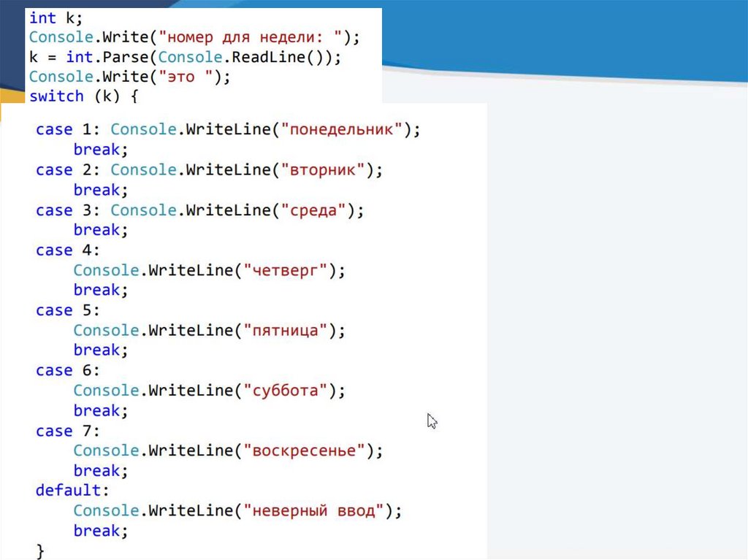The width and height of the screenshot is (748, 560).
Task: Click the string "номер для недели: "
Action: pos(251,37)
